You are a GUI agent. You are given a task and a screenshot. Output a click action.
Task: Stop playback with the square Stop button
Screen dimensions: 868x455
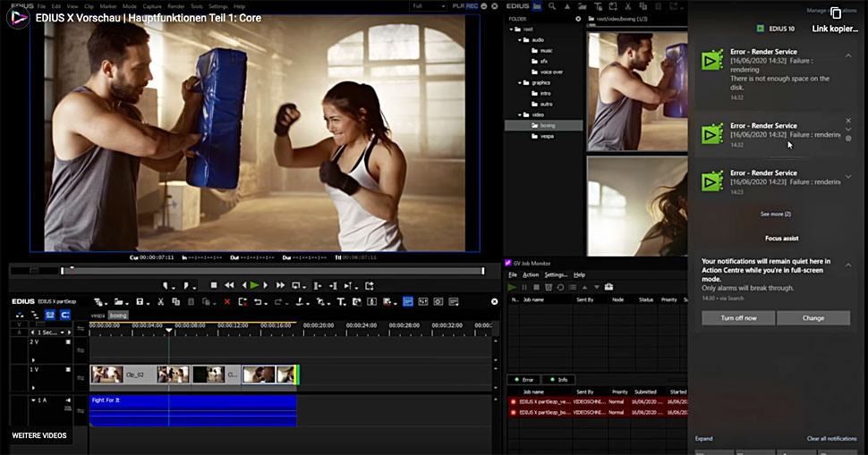tap(214, 285)
